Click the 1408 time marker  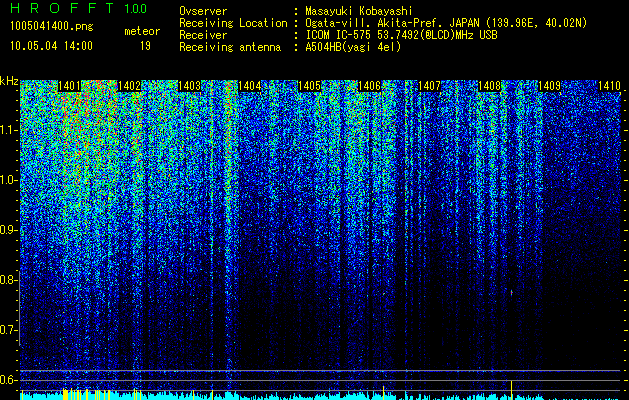[489, 86]
